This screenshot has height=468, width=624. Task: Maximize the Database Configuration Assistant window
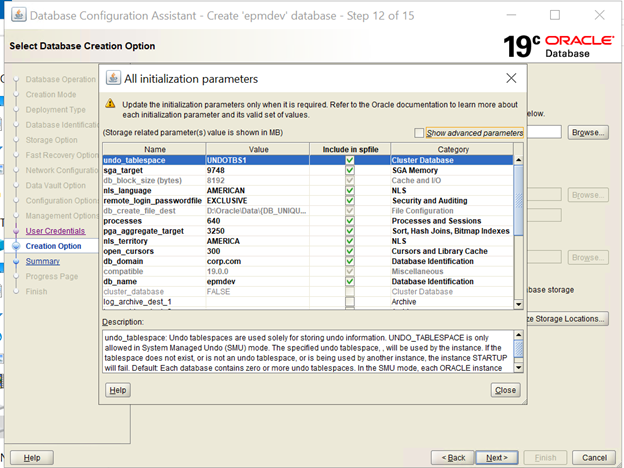tap(555, 15)
